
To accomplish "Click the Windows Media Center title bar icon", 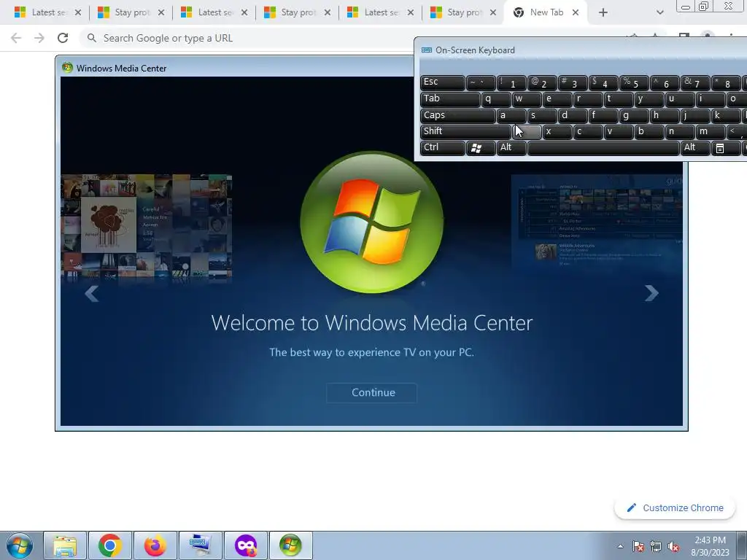I will click(67, 68).
